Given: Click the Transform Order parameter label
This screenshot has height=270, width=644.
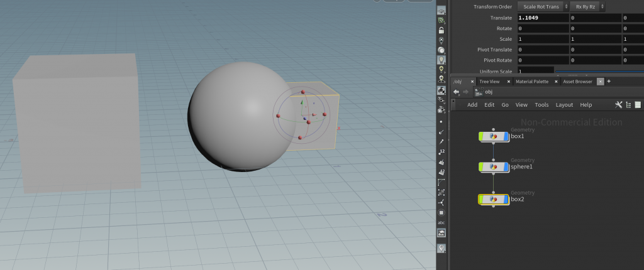Looking at the screenshot, I should (493, 7).
